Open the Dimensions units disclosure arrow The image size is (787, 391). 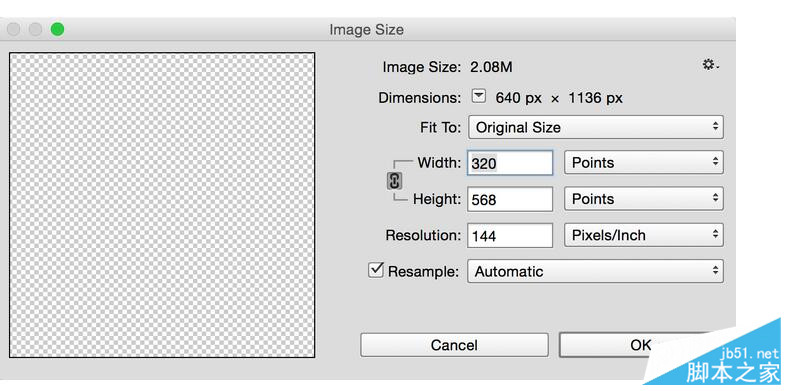(480, 96)
